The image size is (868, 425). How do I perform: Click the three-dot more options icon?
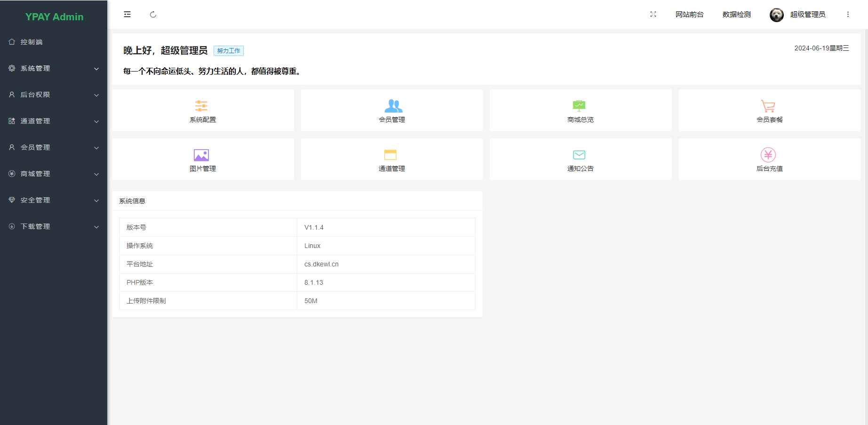click(848, 15)
